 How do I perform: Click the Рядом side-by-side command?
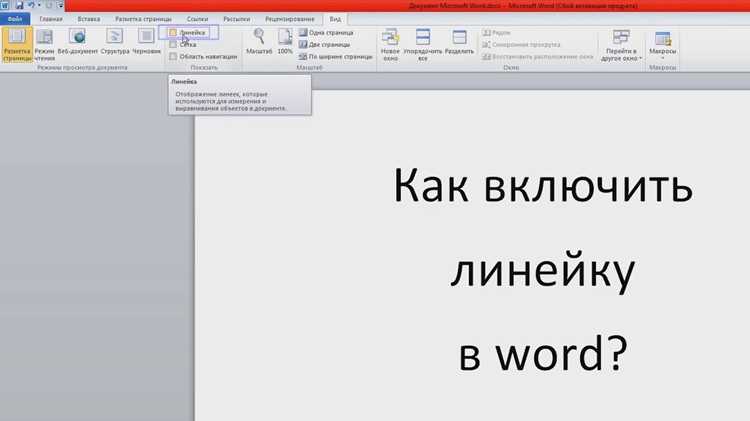tap(496, 33)
